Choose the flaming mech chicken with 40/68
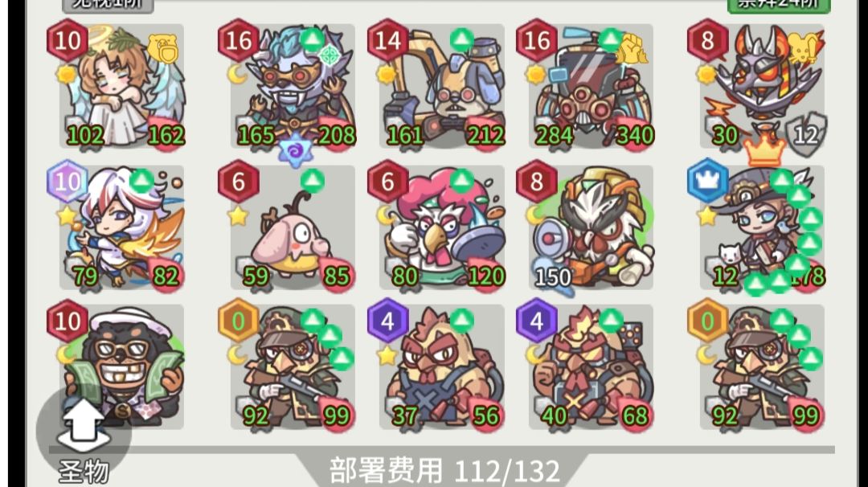Screen dimensions: 868x487 pos(591,366)
